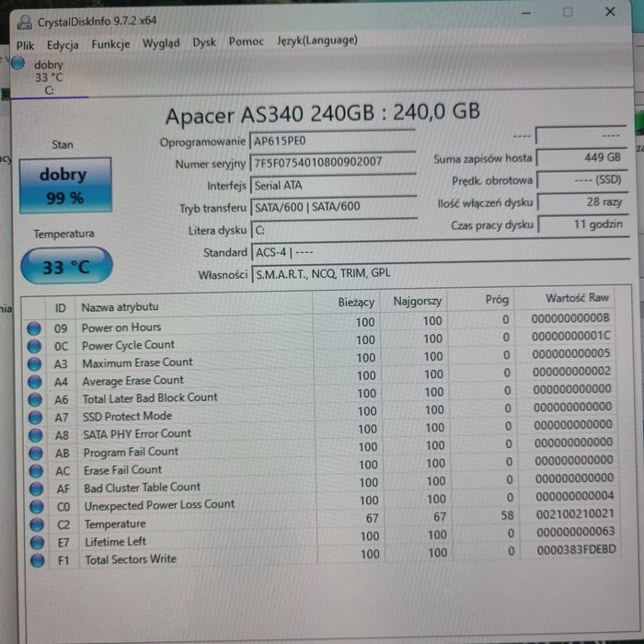Image resolution: width=644 pixels, height=644 pixels.
Task: Click the Ilość włączeń dysku value 28 razy
Action: tap(583, 201)
